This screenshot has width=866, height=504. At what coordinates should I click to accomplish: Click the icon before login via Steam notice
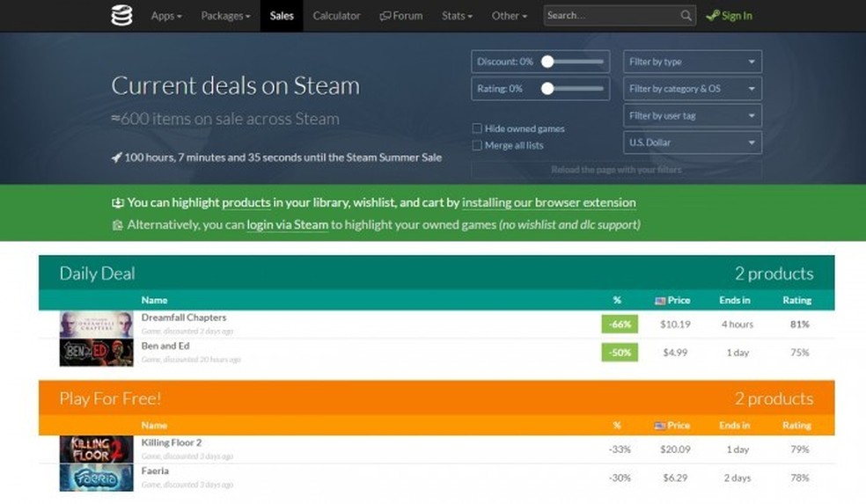pos(118,225)
